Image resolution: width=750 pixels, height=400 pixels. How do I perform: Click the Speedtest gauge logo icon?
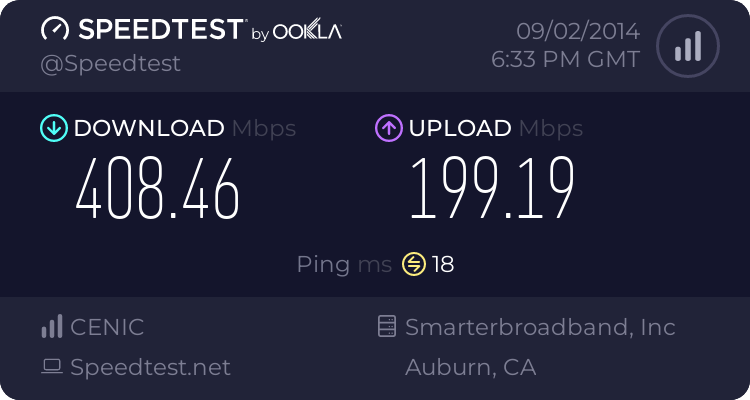(55, 29)
